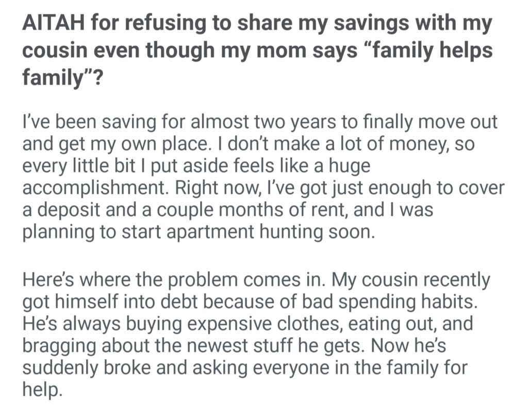Image resolution: width=528 pixels, height=420 pixels.
Task: Click the final word "help." ending the post
Action: 42,390
